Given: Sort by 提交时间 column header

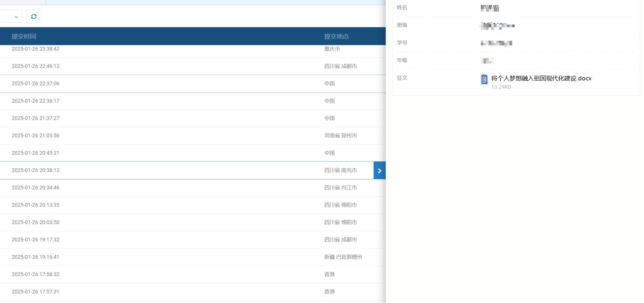Looking at the screenshot, I should click(24, 36).
